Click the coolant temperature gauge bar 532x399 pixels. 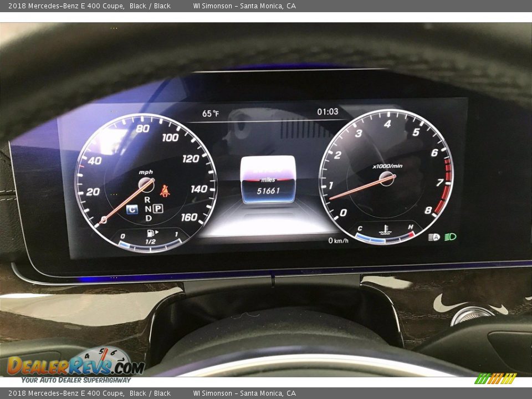click(385, 238)
